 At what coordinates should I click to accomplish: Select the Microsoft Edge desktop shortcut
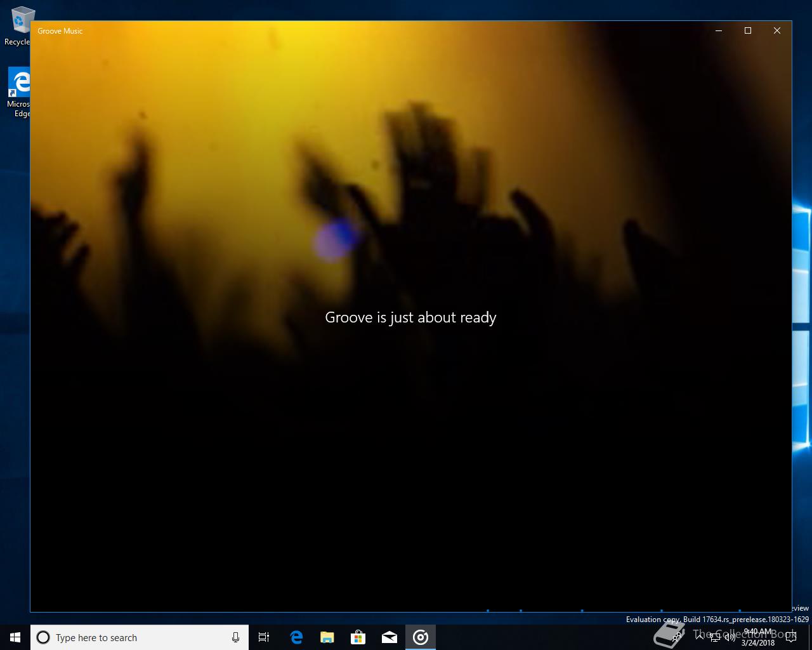(19, 93)
